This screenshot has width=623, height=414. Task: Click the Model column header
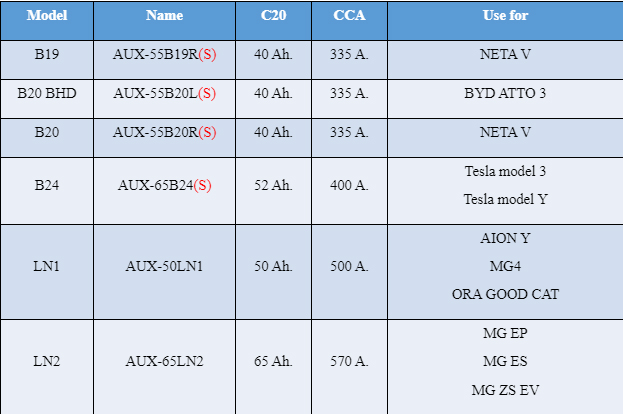(47, 20)
